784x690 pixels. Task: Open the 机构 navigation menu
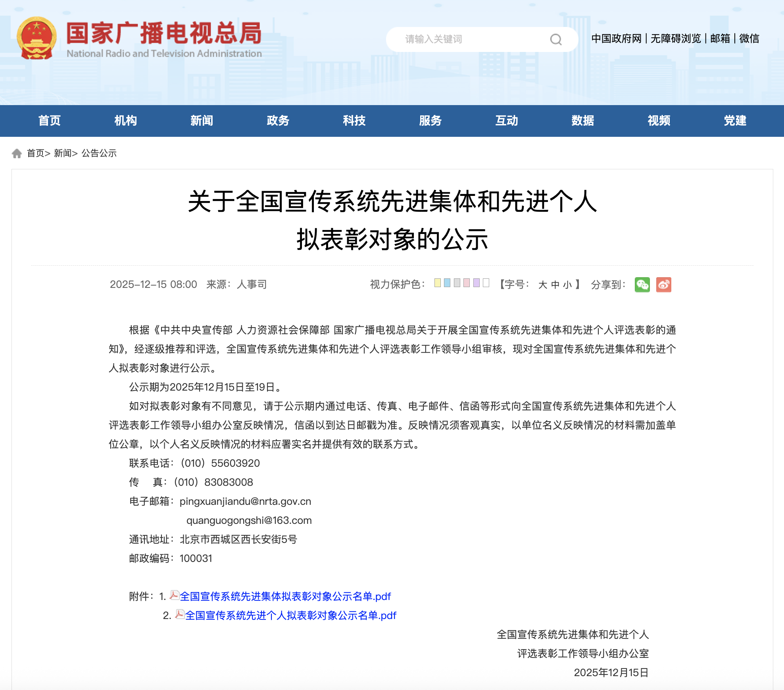click(125, 121)
